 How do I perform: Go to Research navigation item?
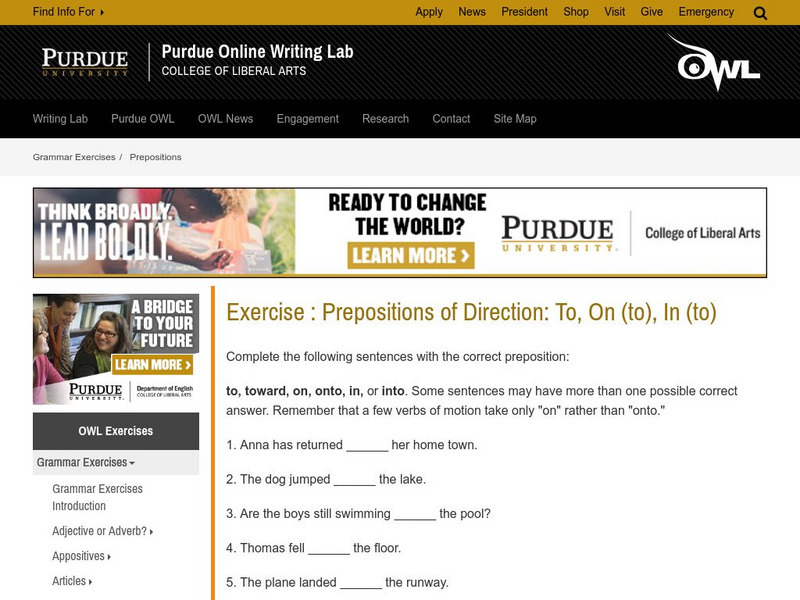tap(385, 119)
